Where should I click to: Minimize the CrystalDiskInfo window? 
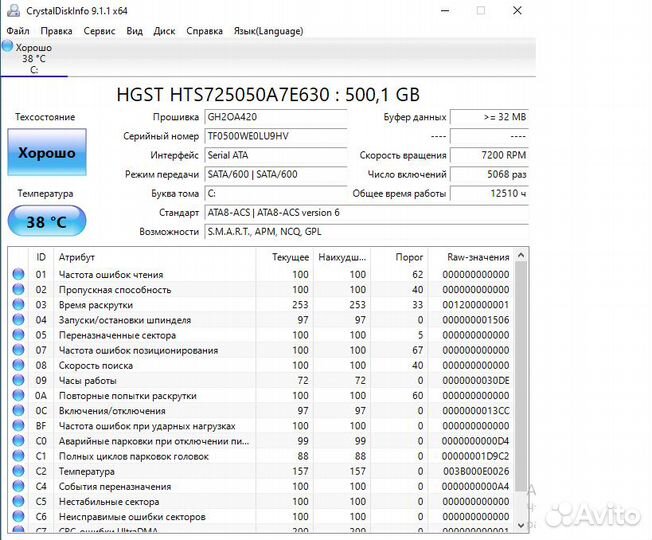[445, 10]
